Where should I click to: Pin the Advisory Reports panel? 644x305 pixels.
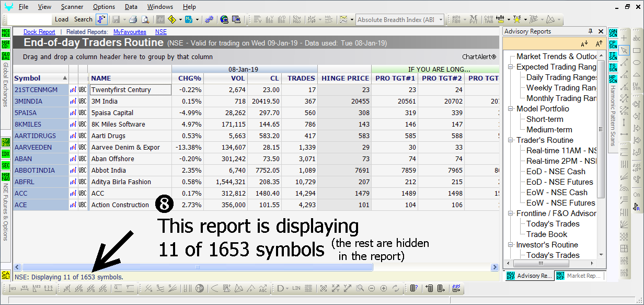click(591, 31)
